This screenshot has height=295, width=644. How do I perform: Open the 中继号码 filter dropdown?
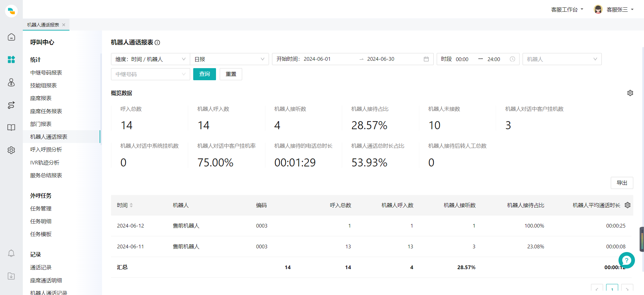(x=151, y=74)
